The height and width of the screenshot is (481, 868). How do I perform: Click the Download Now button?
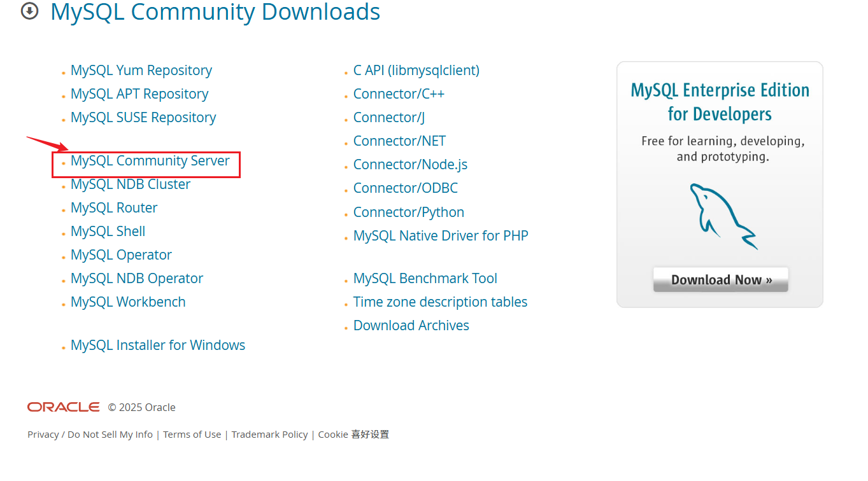[x=721, y=280]
